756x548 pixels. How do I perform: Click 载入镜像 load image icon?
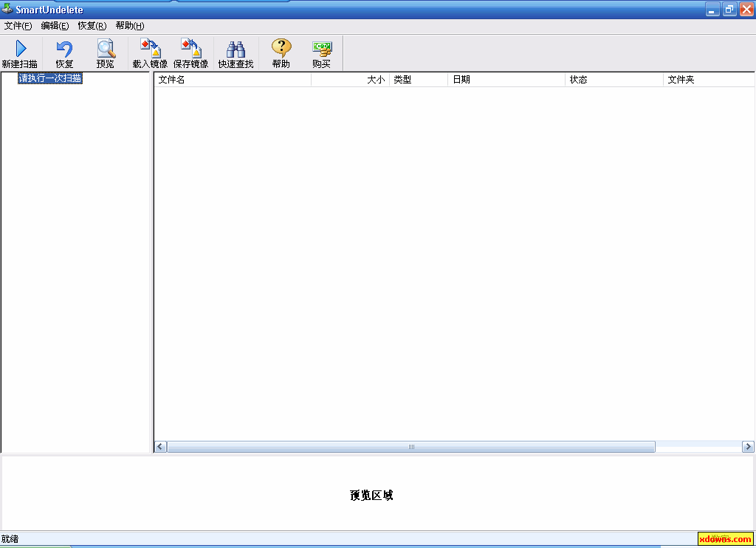tap(150, 54)
